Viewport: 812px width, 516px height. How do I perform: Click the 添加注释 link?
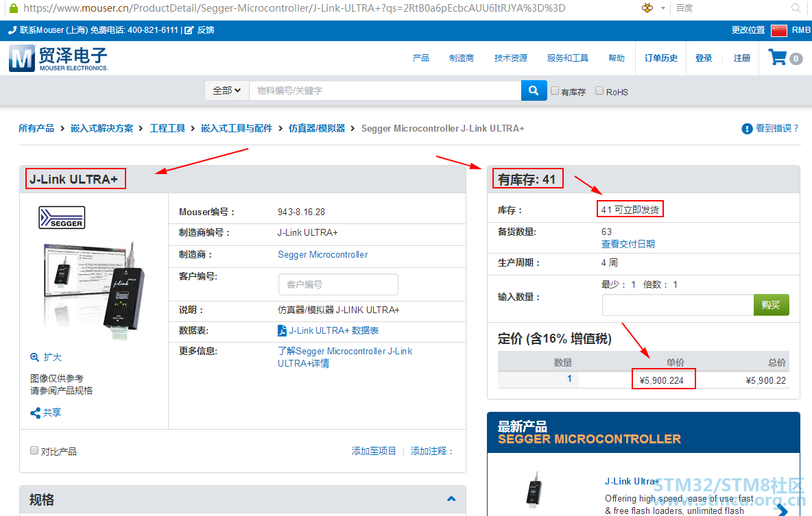[431, 451]
